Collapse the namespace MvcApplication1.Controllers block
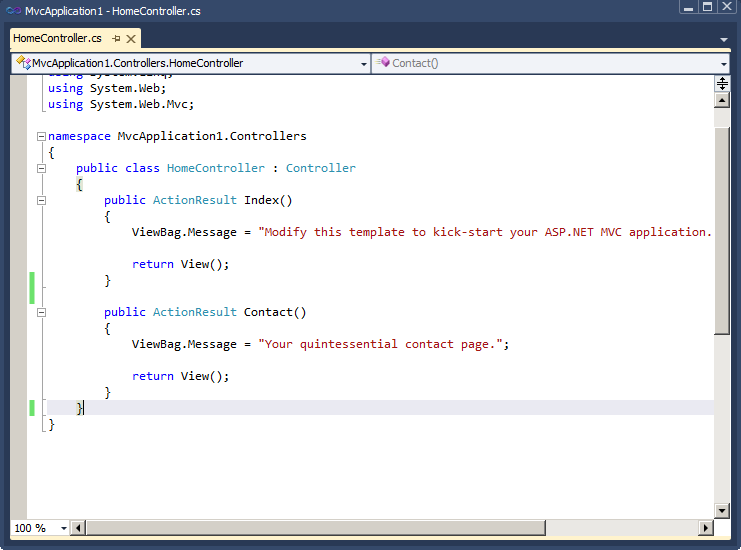This screenshot has height=550, width=741. tap(42, 137)
